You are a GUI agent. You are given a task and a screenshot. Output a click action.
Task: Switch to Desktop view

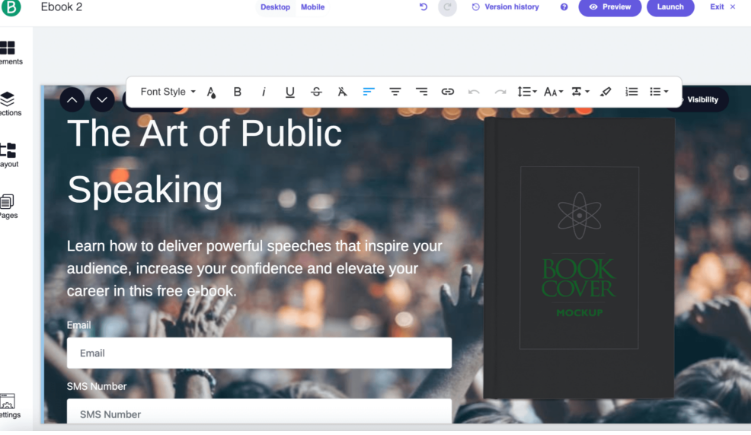click(x=275, y=7)
